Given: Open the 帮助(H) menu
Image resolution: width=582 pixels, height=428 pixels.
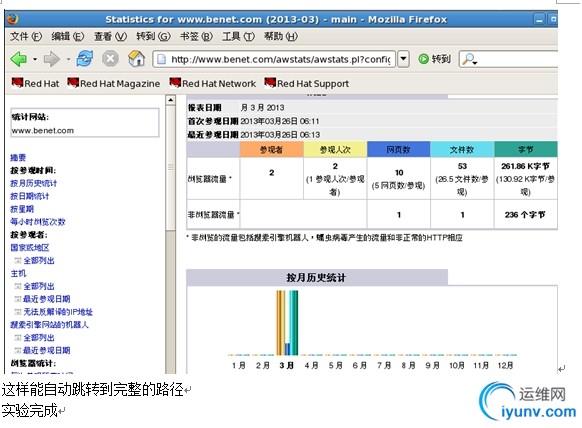Looking at the screenshot, I should click(281, 36).
